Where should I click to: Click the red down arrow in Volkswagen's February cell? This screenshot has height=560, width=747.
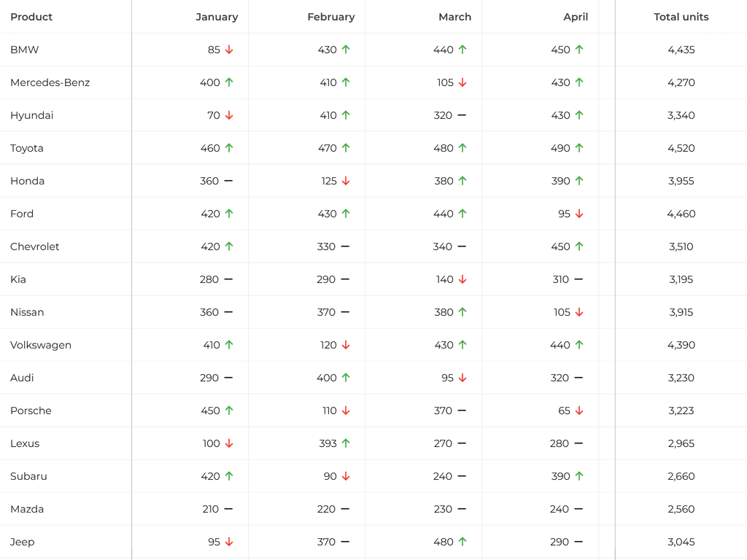[346, 345]
